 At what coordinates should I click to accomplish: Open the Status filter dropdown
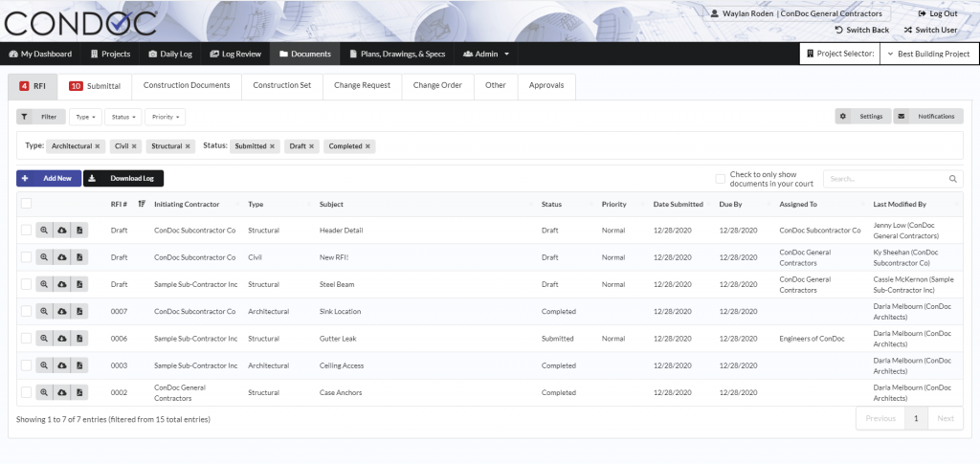coord(123,117)
